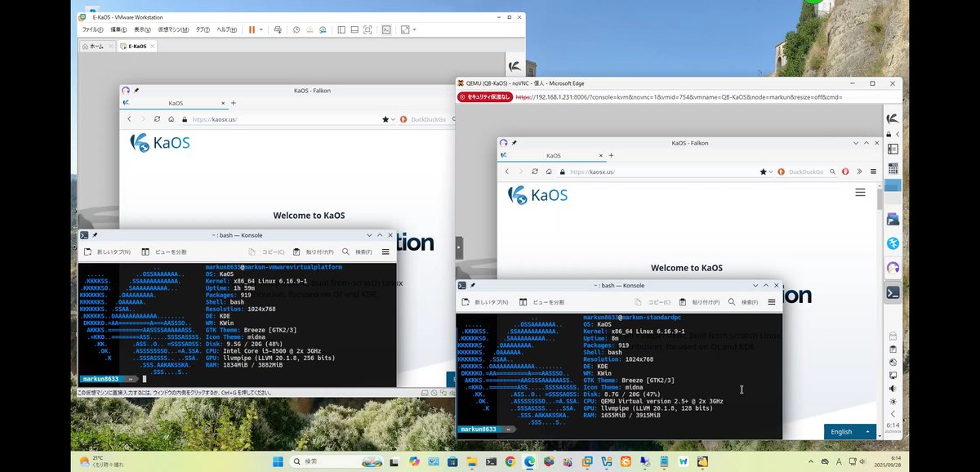The height and width of the screenshot is (472, 980).
Task: Click 検索(F) in QEMU Konsole toolbar
Action: click(742, 302)
